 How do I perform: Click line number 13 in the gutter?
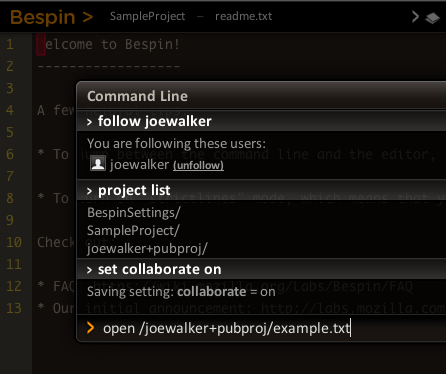click(14, 308)
